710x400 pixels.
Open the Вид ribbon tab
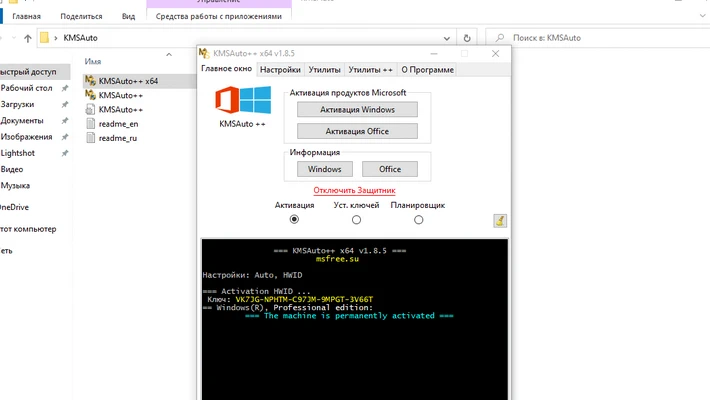coord(129,16)
